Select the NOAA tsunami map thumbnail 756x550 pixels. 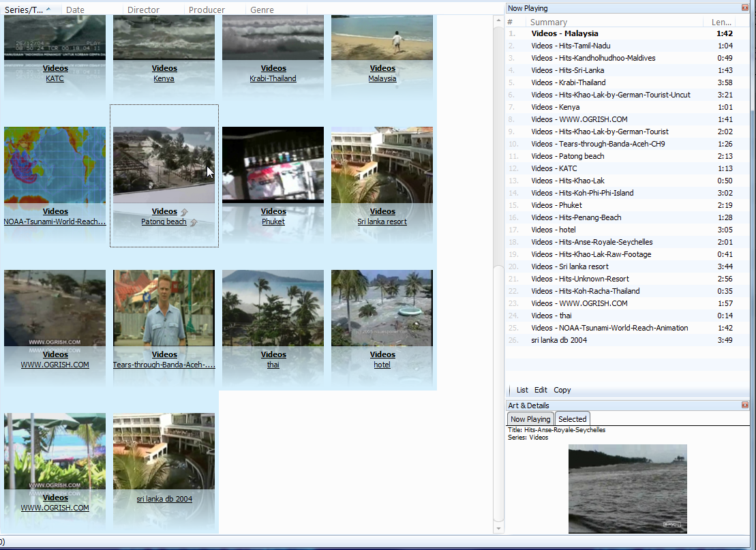coord(55,164)
